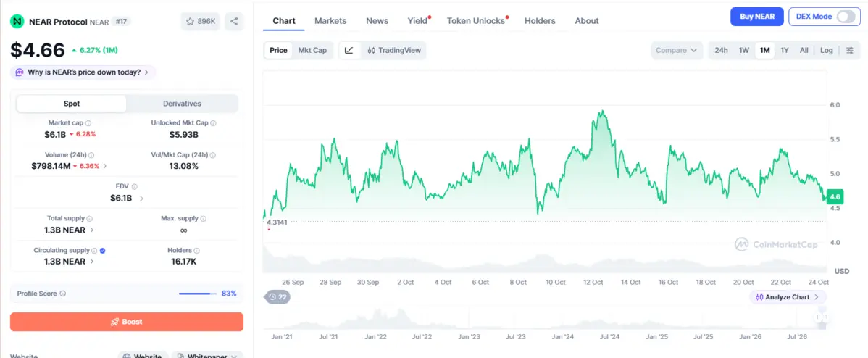Select the line chart icon
Image resolution: width=868 pixels, height=358 pixels.
349,50
